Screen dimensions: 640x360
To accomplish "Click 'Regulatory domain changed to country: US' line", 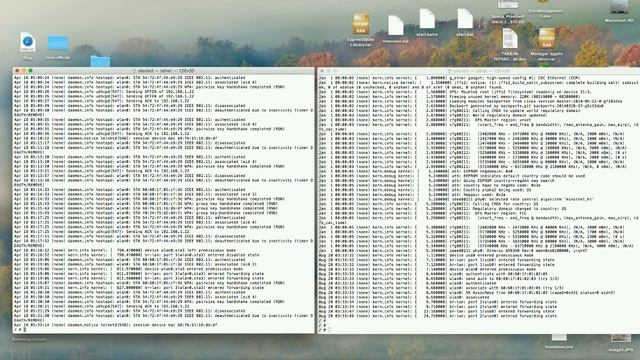I will click(x=442, y=209).
